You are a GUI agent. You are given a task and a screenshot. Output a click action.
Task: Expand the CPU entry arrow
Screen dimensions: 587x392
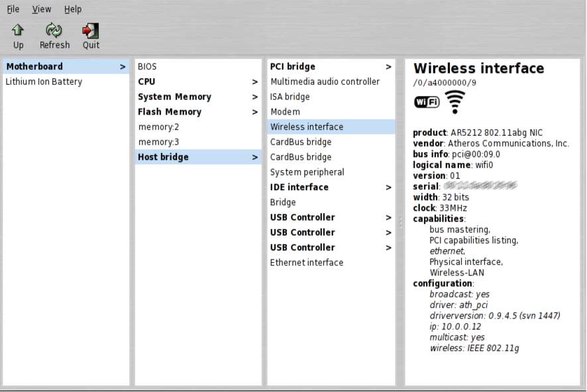coord(255,82)
